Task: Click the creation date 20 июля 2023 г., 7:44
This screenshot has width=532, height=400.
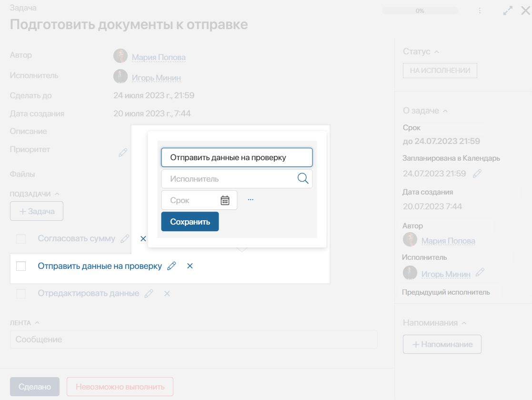Action: 152,113
